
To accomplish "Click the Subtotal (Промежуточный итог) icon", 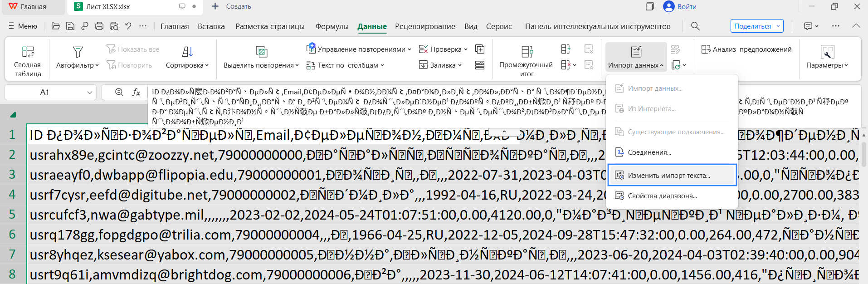I will click(527, 52).
